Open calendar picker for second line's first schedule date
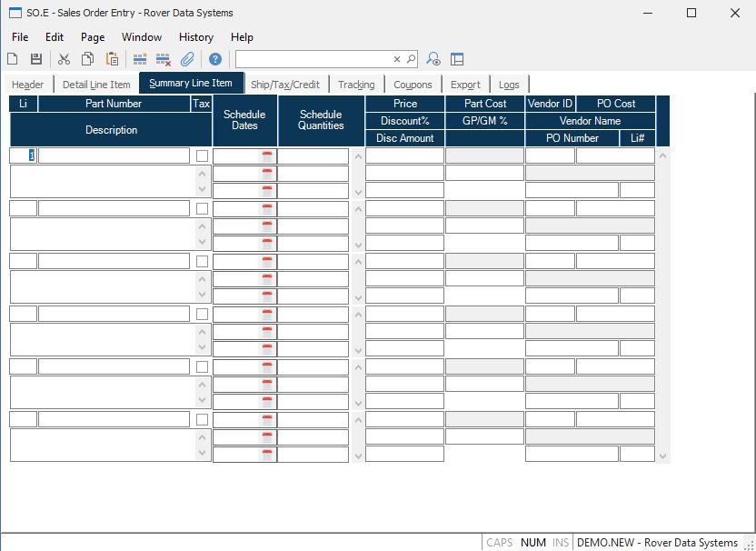The height and width of the screenshot is (551, 756). [267, 209]
